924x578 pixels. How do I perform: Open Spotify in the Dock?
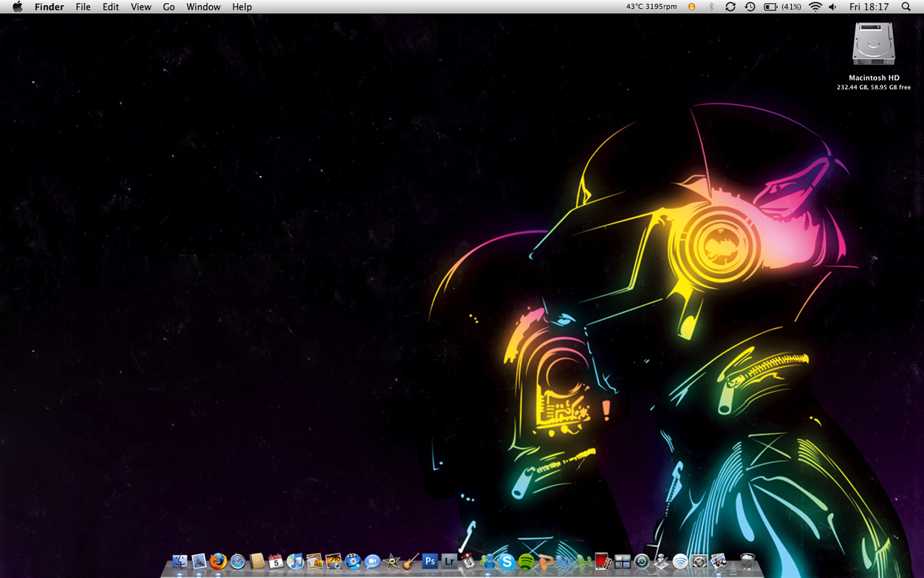(526, 562)
